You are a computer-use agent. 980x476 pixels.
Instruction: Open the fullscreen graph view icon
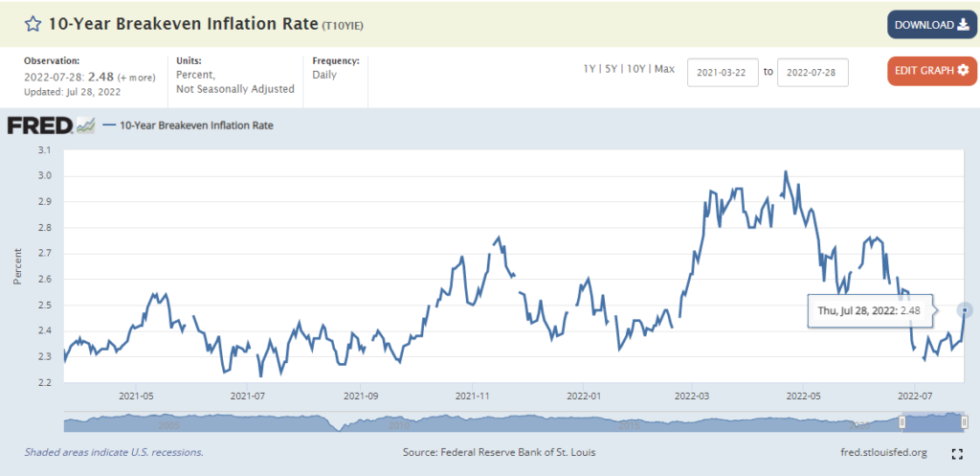click(956, 453)
